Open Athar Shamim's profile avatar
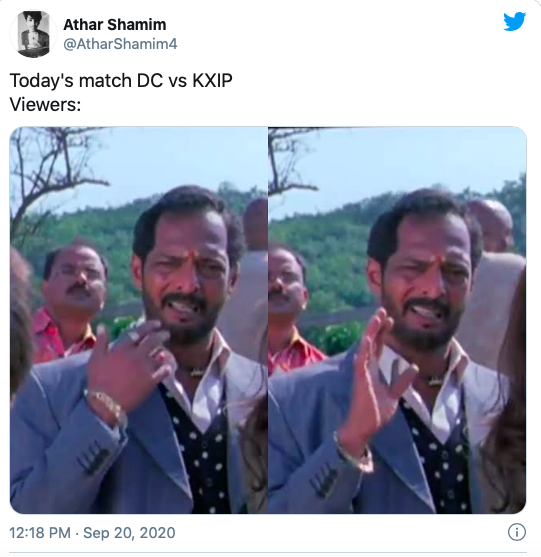Screen dimensions: 541x557 pyautogui.click(x=33, y=34)
